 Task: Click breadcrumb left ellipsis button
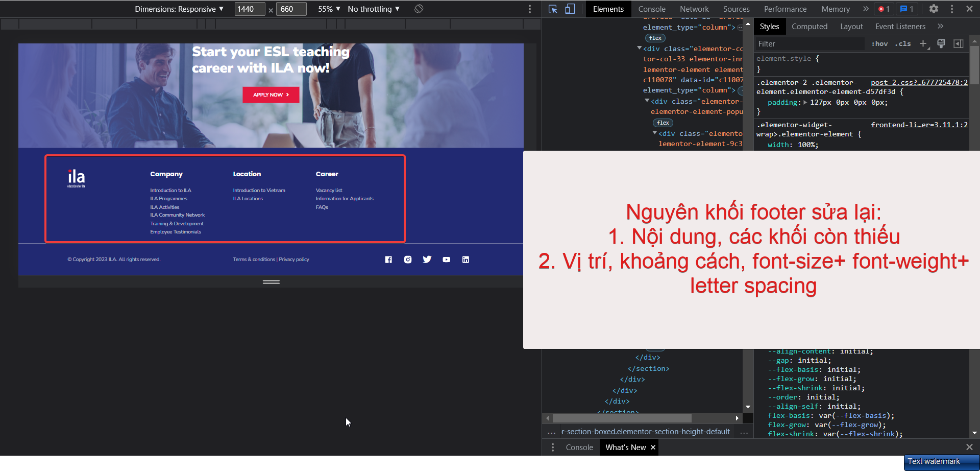tap(552, 432)
